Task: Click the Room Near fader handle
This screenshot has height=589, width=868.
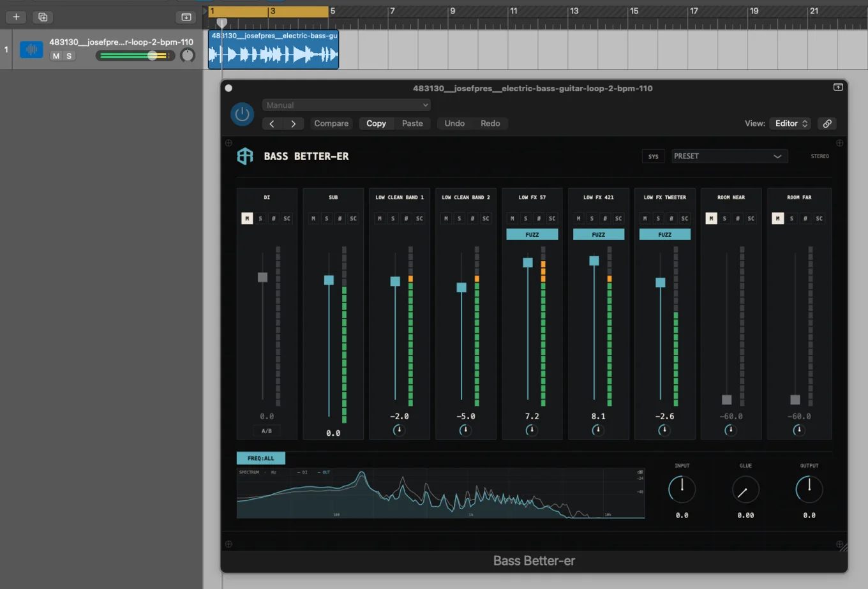Action: click(x=726, y=399)
